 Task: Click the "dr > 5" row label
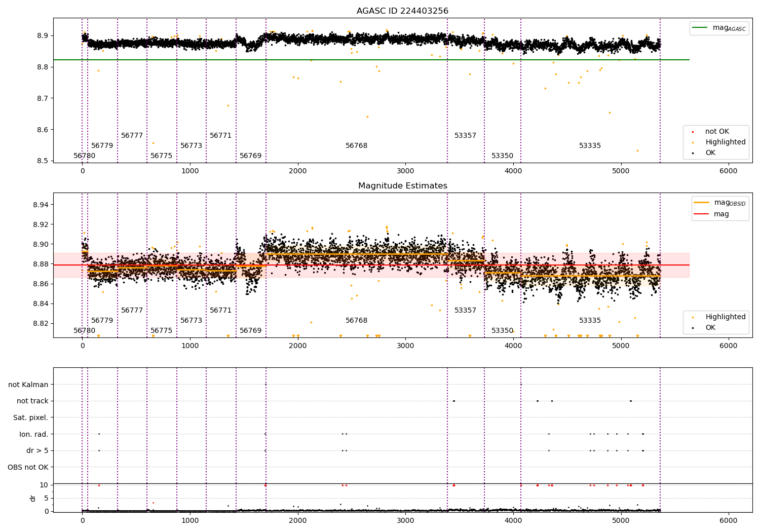click(x=37, y=451)
